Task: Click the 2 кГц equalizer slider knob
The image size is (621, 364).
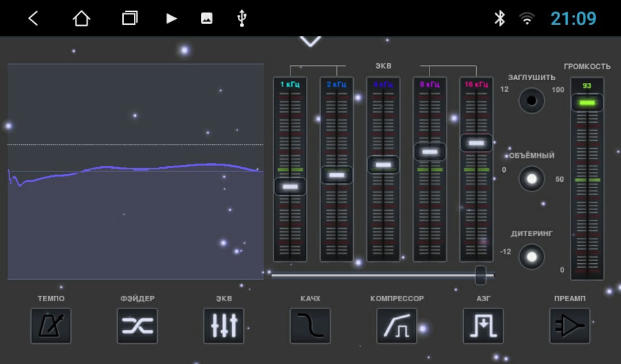Action: [x=336, y=175]
